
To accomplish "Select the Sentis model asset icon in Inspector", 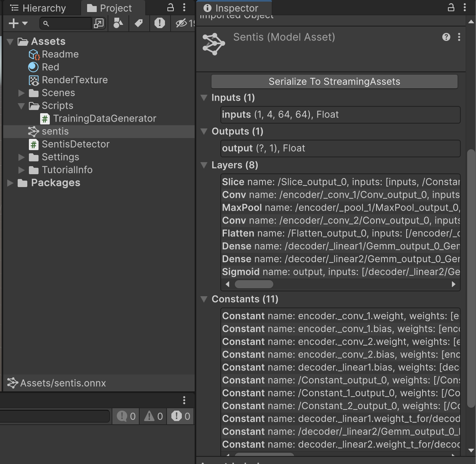I will tap(214, 43).
